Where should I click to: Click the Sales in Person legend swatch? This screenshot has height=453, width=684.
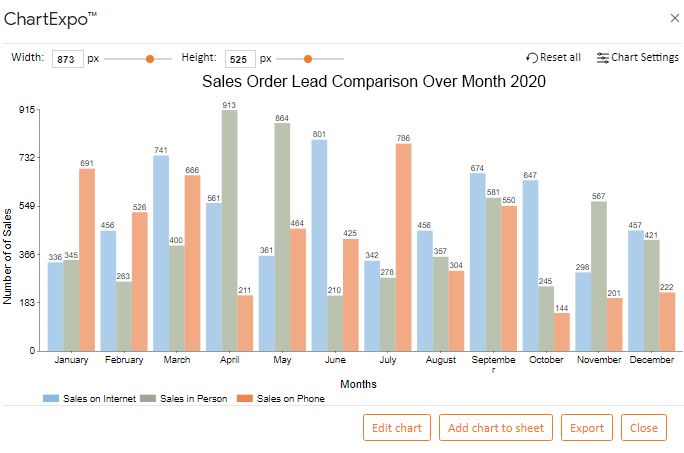148,398
